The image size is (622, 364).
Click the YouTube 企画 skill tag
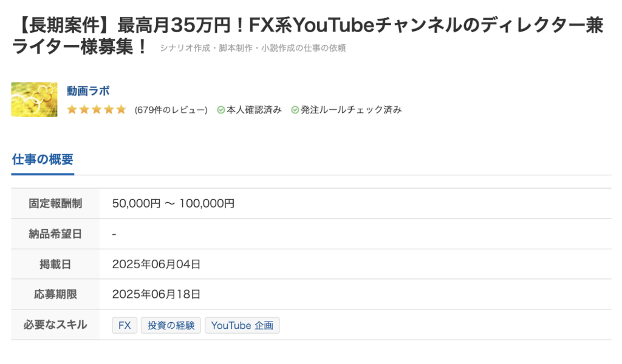pyautogui.click(x=242, y=326)
